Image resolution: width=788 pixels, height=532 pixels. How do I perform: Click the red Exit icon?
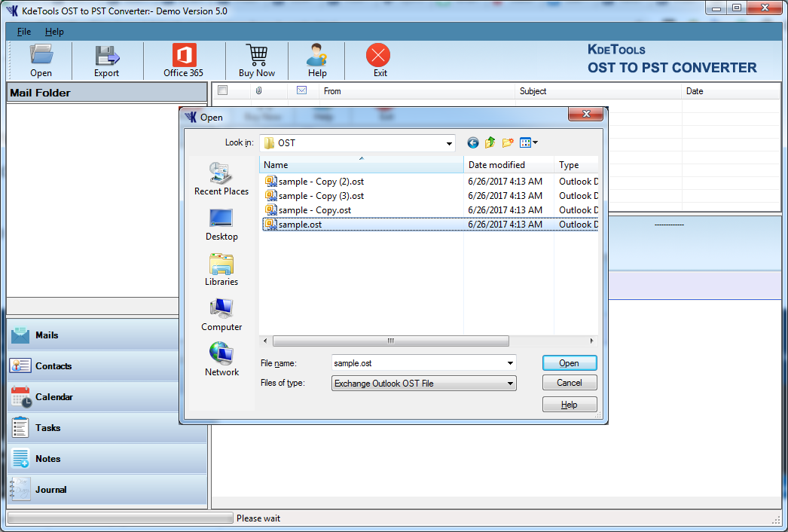coord(378,55)
